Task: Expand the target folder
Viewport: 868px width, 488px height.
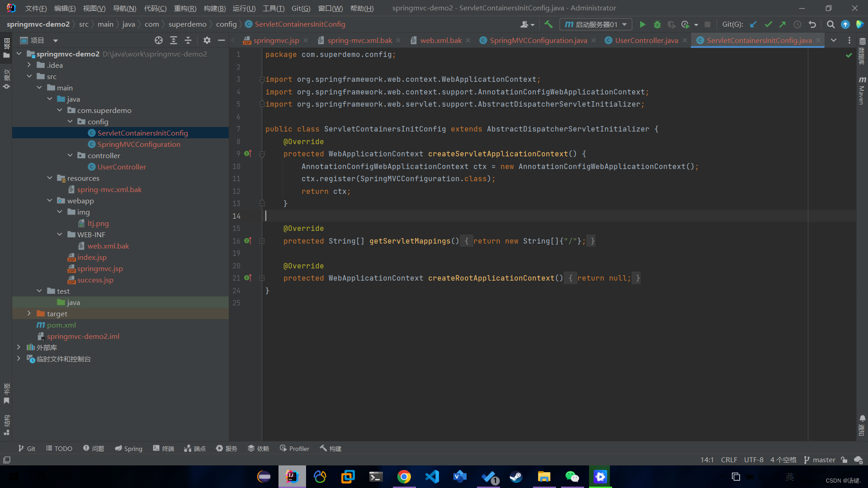Action: click(29, 314)
